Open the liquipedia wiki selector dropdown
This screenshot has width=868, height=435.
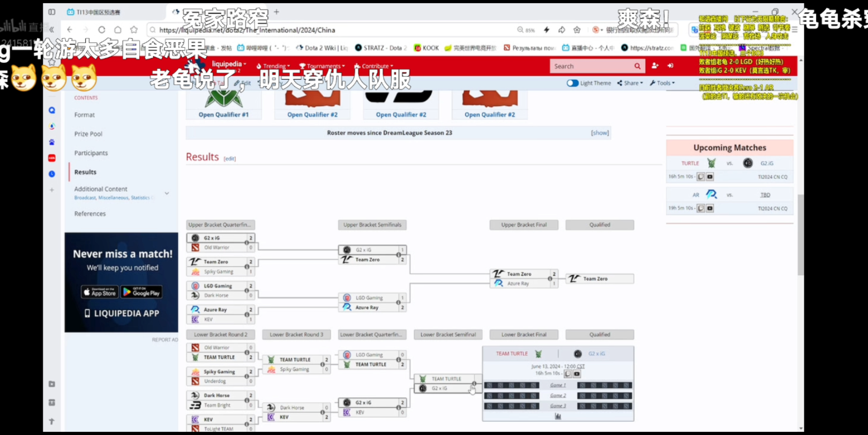229,64
